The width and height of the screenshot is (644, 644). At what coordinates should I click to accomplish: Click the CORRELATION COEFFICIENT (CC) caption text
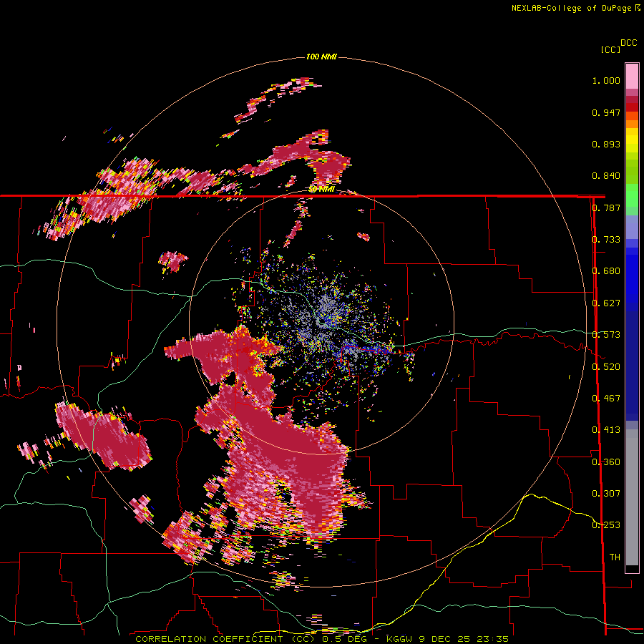click(x=225, y=639)
